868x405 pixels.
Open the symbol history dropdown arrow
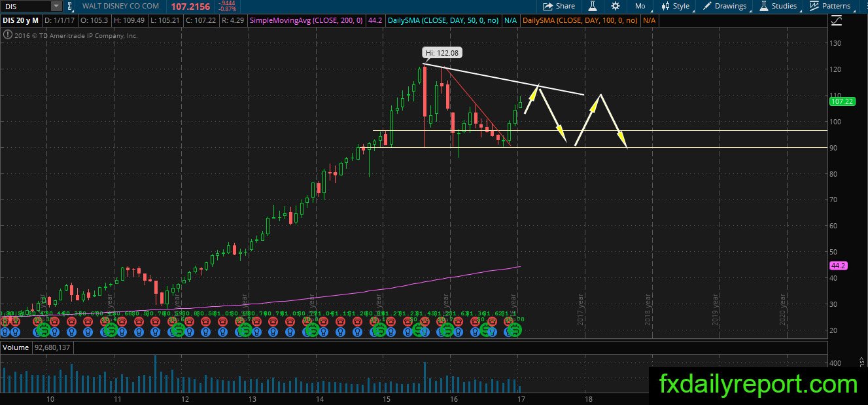pos(56,6)
